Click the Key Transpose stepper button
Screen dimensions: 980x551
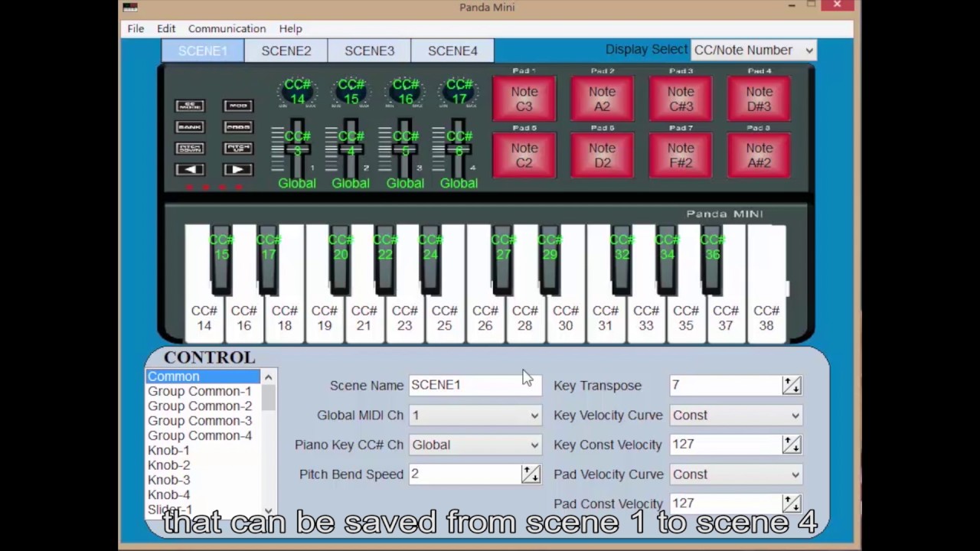coord(792,385)
